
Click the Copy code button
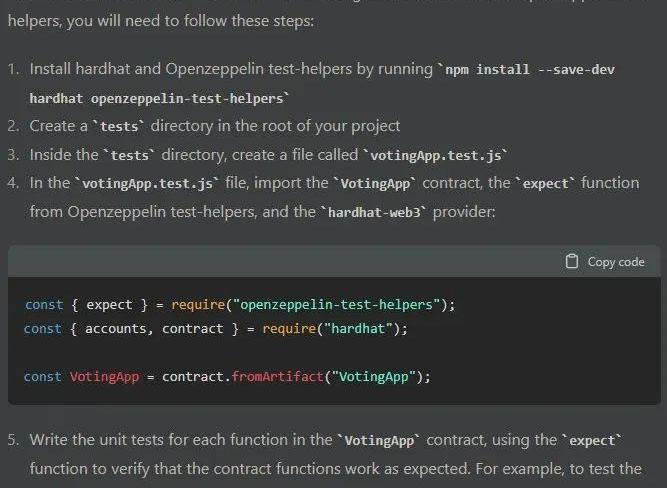tap(605, 262)
